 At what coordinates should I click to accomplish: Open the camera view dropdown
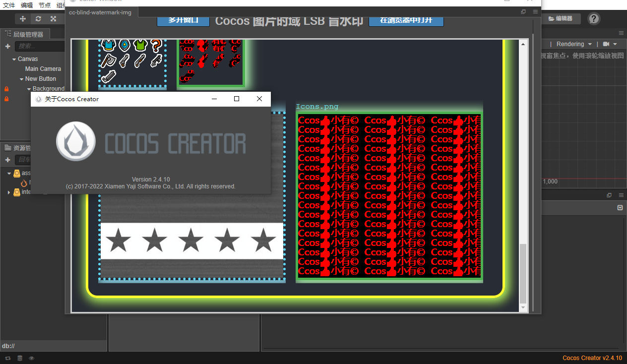[610, 44]
